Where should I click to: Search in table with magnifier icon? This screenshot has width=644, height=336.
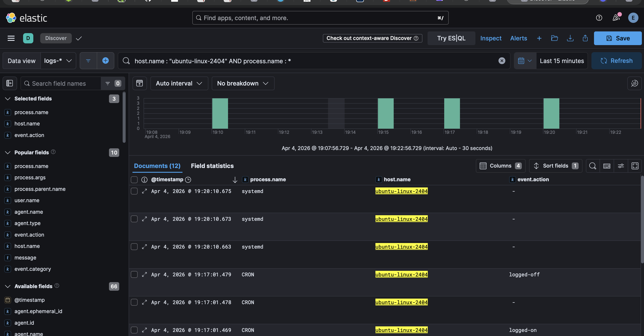(x=593, y=166)
